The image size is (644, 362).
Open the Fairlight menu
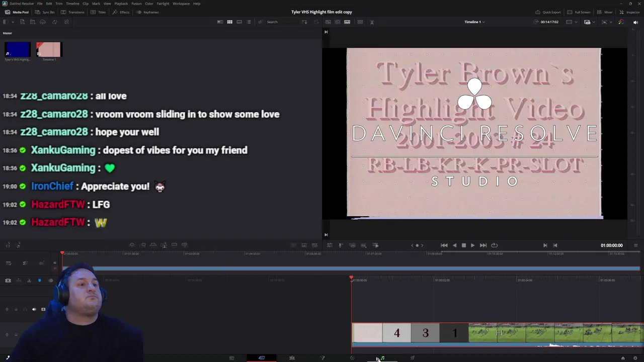click(x=163, y=4)
